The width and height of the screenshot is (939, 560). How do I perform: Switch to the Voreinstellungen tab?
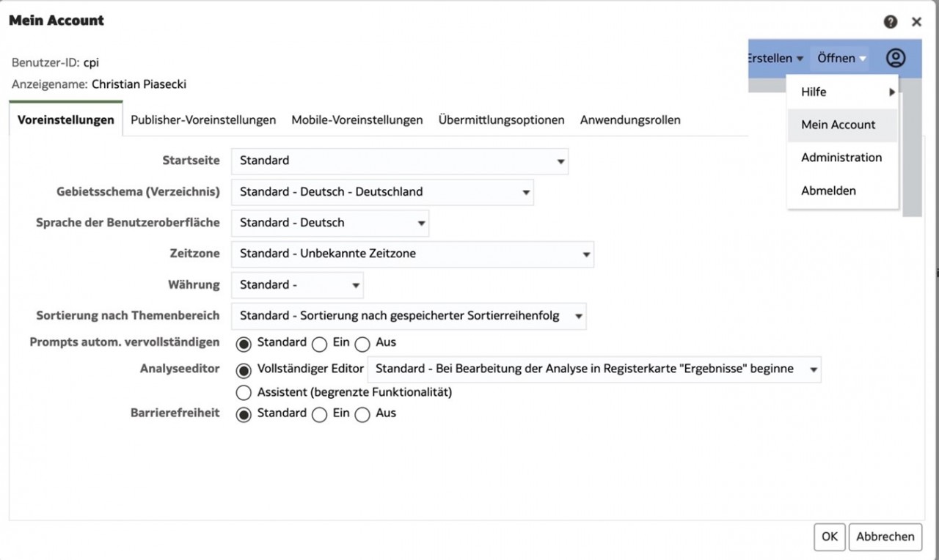point(66,119)
